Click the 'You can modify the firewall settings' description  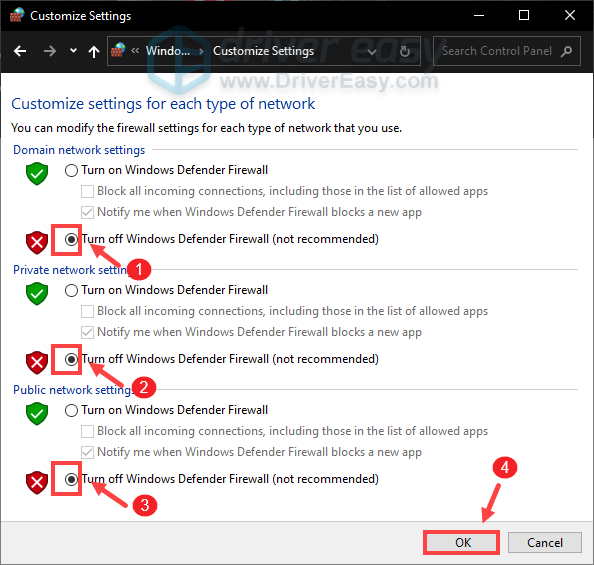tap(206, 128)
